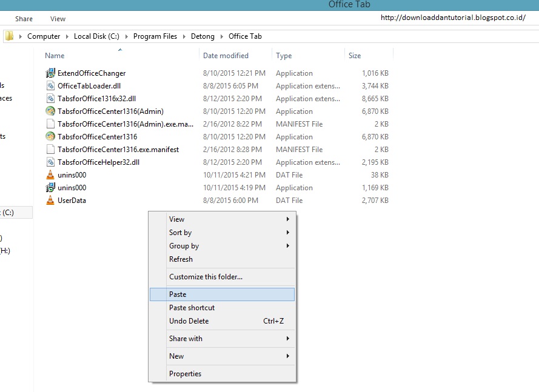Open the Share ribbon tab
The height and width of the screenshot is (392, 539).
(x=24, y=19)
